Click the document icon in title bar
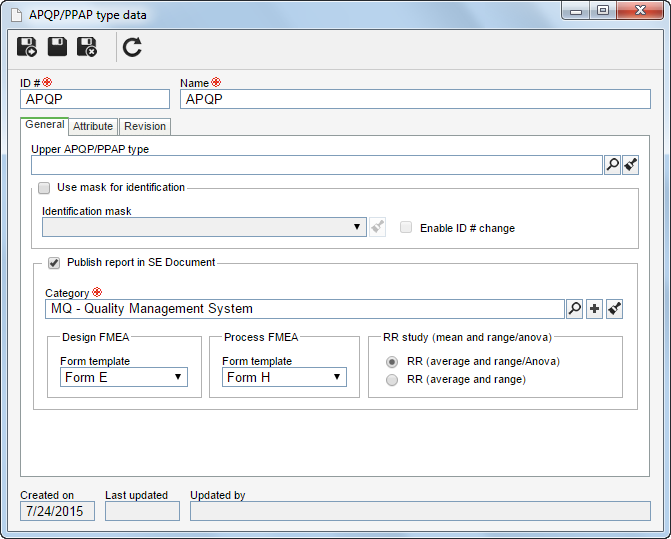The image size is (671, 539). pyautogui.click(x=16, y=15)
